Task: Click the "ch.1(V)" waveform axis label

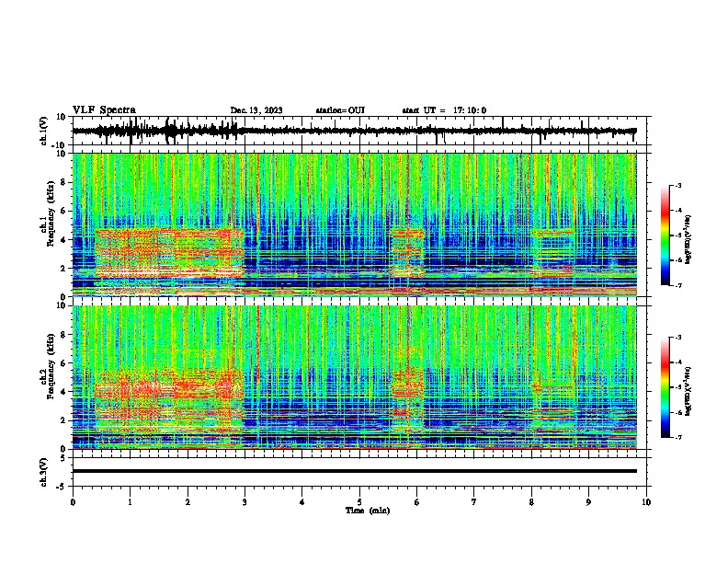Action: coord(44,131)
